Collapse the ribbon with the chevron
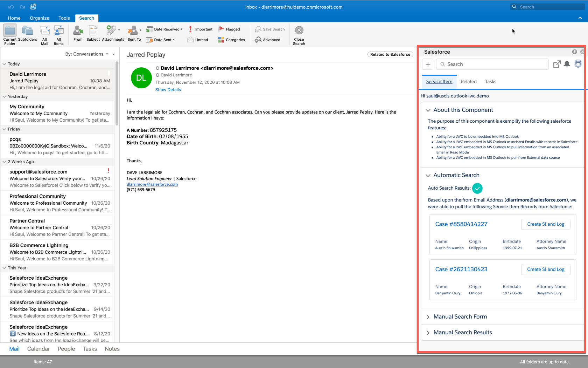This screenshot has width=588, height=368. (x=580, y=18)
